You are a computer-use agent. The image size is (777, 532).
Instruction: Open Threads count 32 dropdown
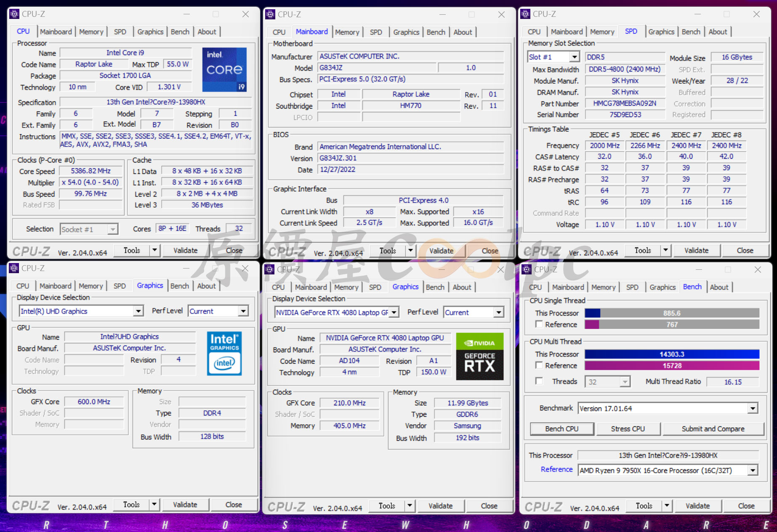(625, 382)
